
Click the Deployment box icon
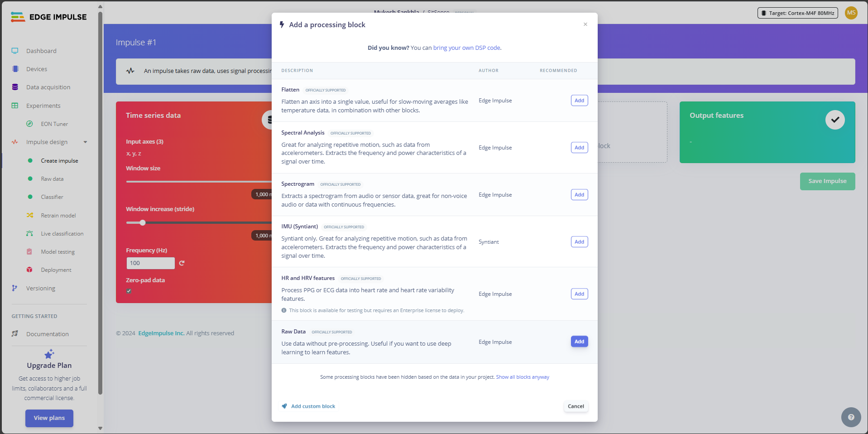pos(29,270)
